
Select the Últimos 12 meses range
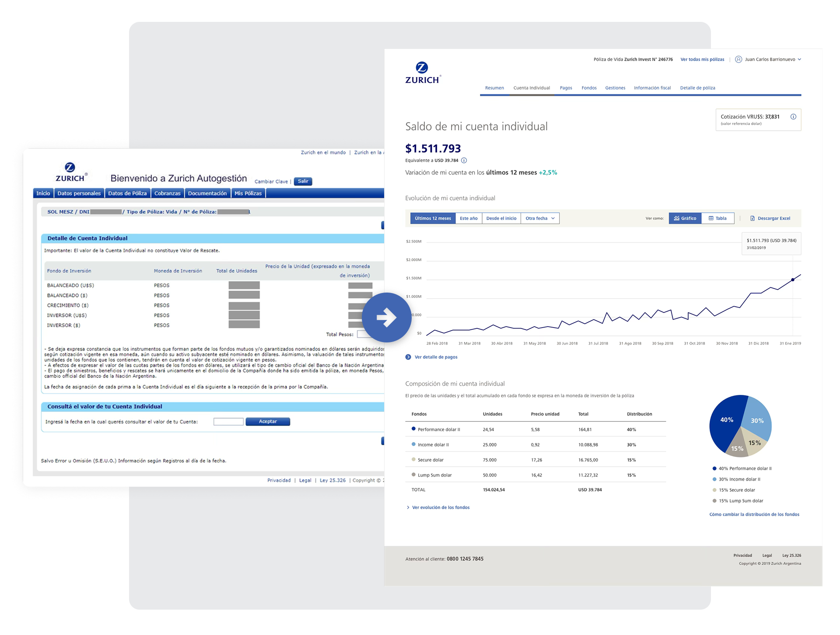tap(433, 218)
